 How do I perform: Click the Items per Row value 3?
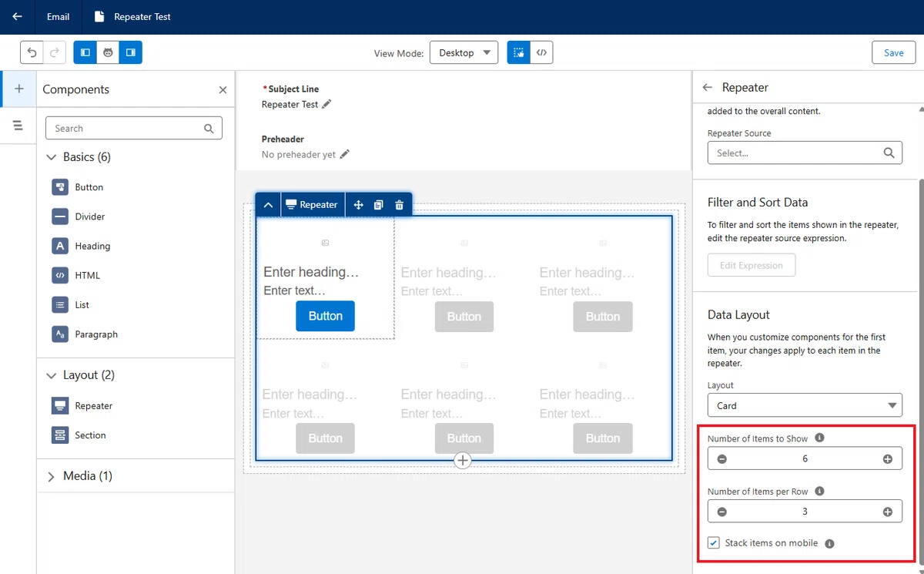click(x=805, y=512)
